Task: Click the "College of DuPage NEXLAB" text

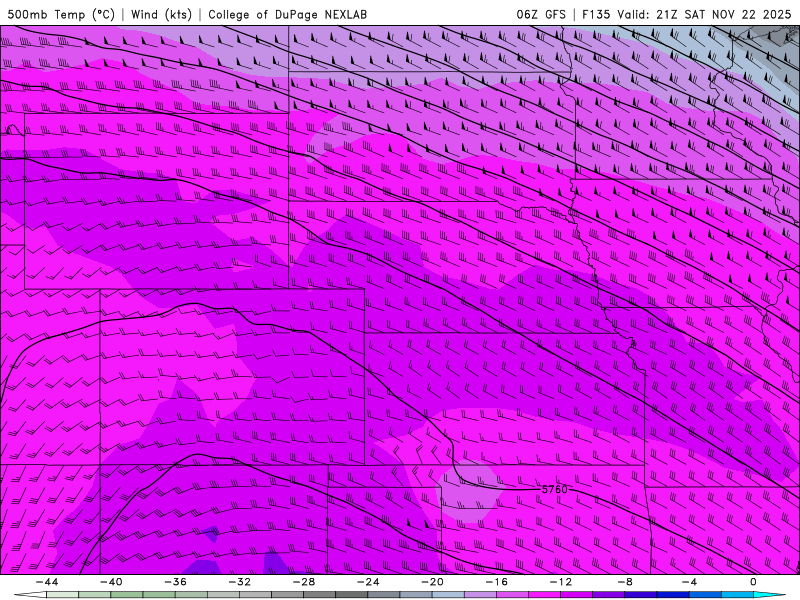Action: pos(287,14)
